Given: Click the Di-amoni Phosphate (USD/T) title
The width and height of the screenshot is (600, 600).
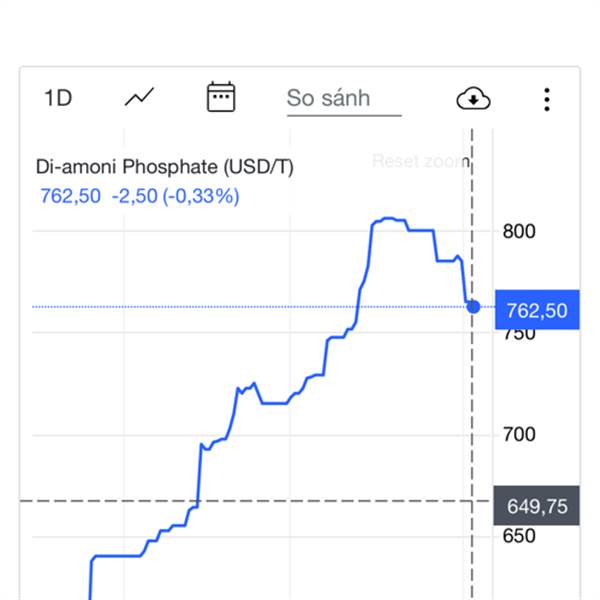Looking at the screenshot, I should click(x=165, y=167).
